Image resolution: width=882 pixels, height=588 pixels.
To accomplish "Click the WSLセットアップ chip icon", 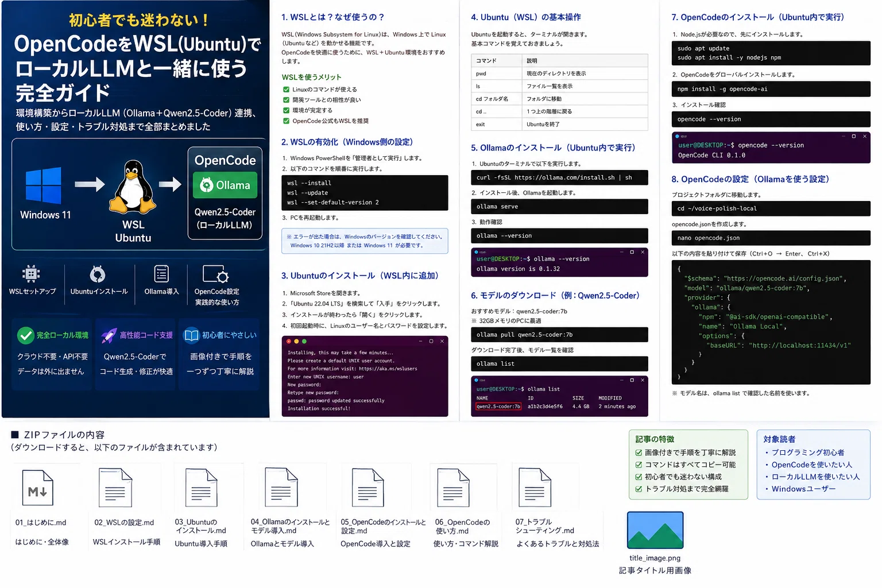I will [x=31, y=274].
